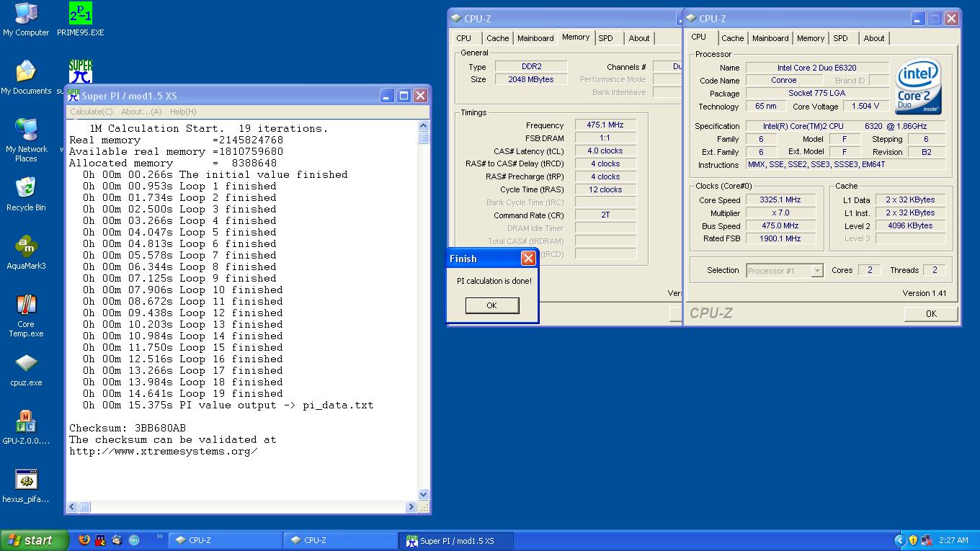Select Mainboard tab in the back CPU-Z window
This screenshot has height=551, width=980.
coord(535,38)
